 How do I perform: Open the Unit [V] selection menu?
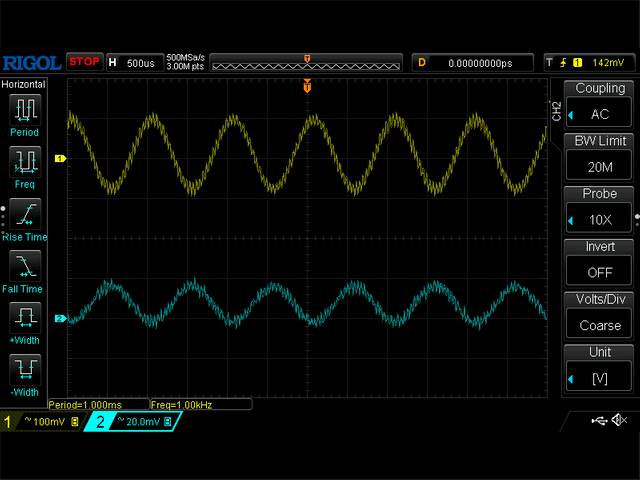(x=600, y=369)
